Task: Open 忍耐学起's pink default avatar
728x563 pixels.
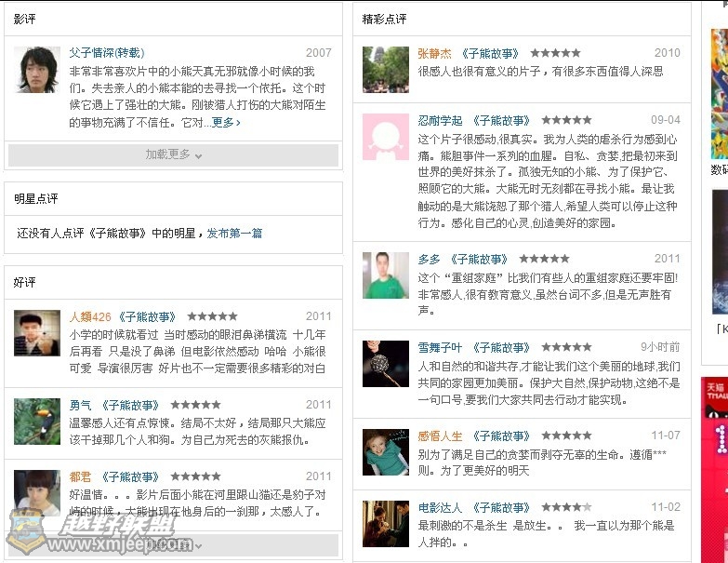Action: pyautogui.click(x=386, y=137)
